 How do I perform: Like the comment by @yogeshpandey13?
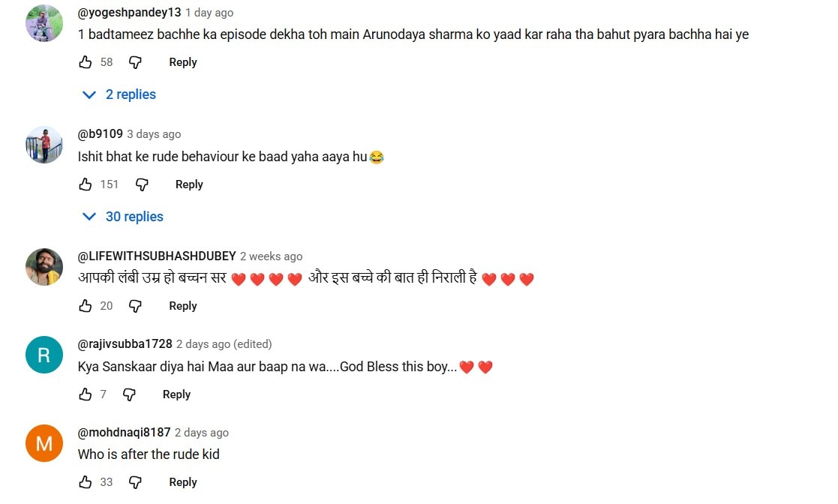(86, 62)
